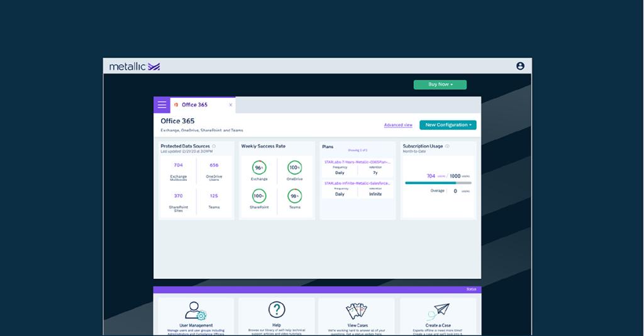
Task: Click the Metallic logo
Action: point(135,67)
